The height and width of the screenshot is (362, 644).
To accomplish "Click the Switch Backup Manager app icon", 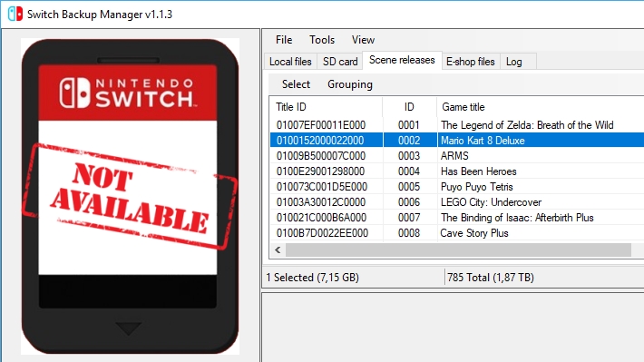I will coord(15,14).
